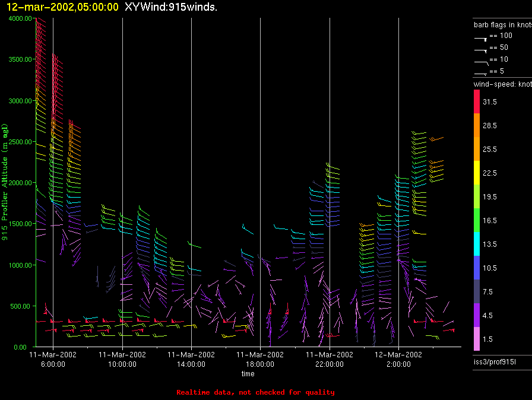The height and width of the screenshot is (400, 532).
Task: Click the '== 50' barb legend text
Action: [x=499, y=47]
